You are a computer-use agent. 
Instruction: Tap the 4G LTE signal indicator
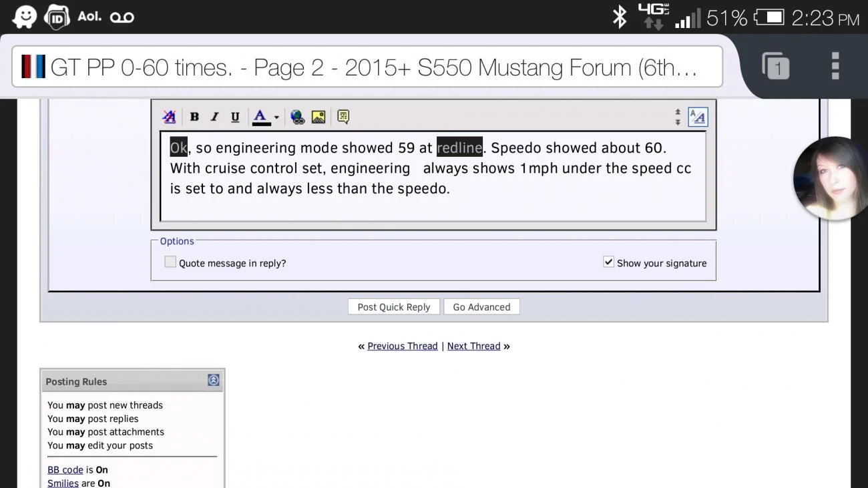tap(653, 17)
